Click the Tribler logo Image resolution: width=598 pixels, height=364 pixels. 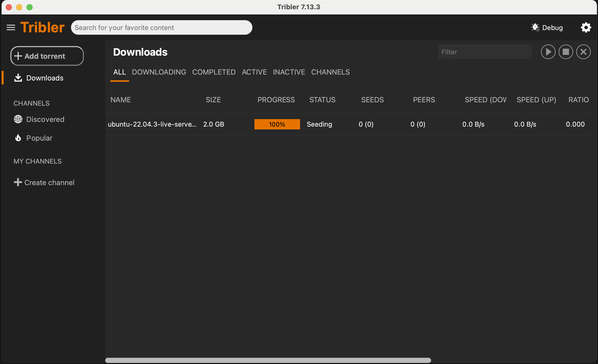point(42,27)
